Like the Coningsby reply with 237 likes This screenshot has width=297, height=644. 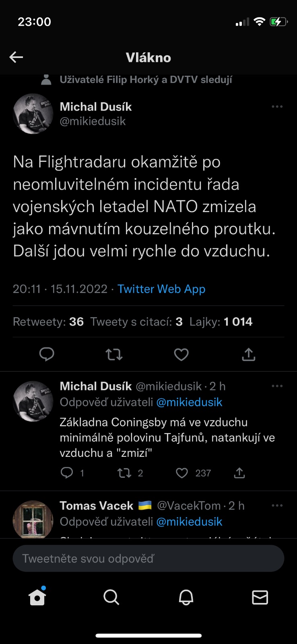click(x=182, y=473)
